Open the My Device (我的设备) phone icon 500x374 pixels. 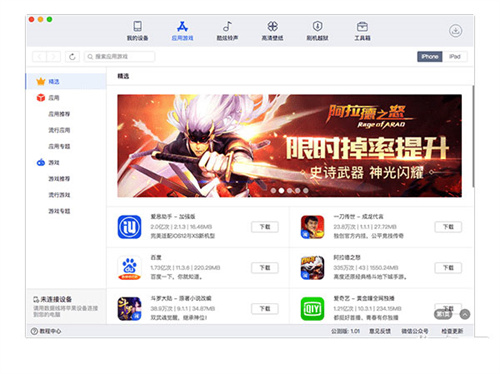(137, 26)
